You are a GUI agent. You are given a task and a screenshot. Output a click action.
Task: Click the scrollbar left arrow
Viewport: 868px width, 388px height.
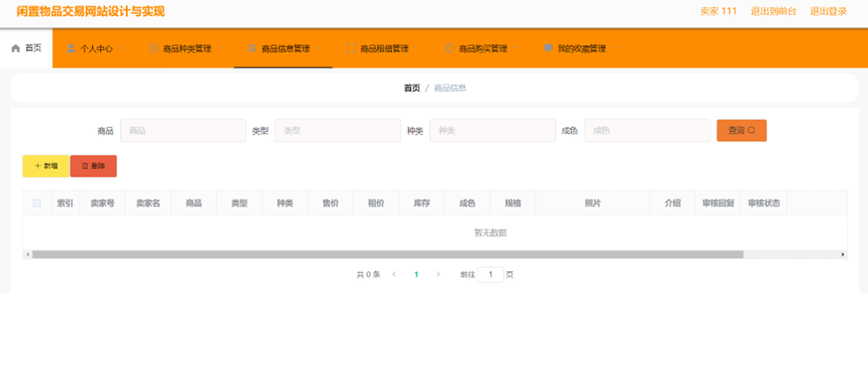tap(26, 255)
